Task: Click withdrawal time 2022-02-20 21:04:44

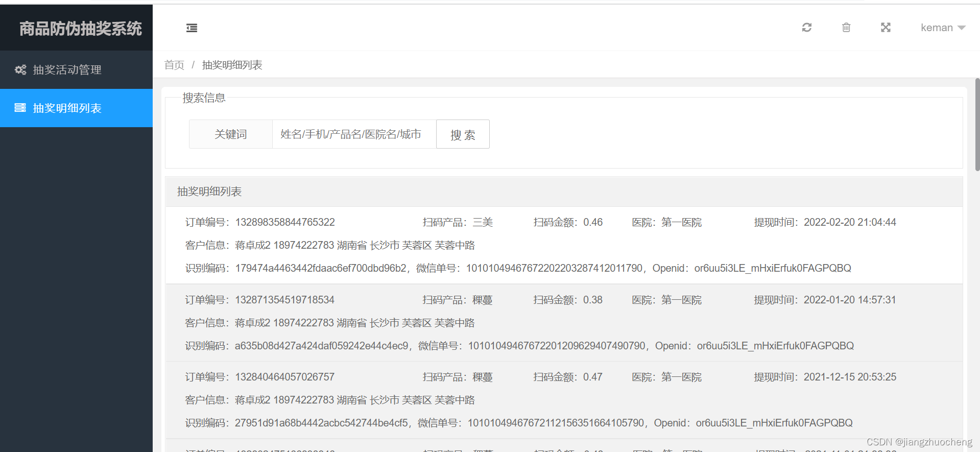Action: point(850,222)
